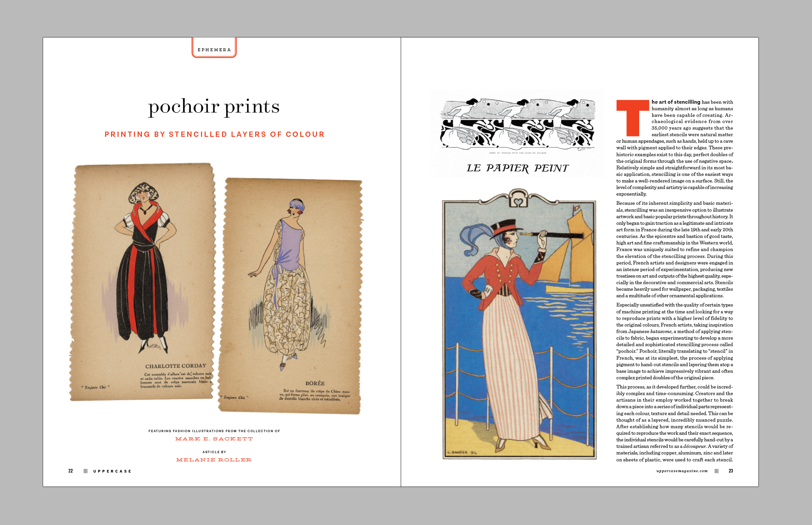Click 'Toujours Chic' on the Charlotte Corday card
Screen dimensions: 812x525
tap(95, 387)
